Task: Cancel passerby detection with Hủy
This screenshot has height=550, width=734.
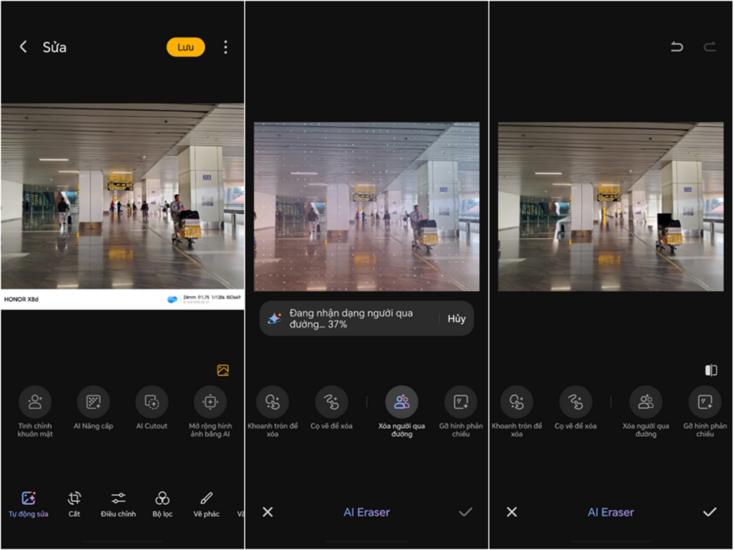Action: 456,319
